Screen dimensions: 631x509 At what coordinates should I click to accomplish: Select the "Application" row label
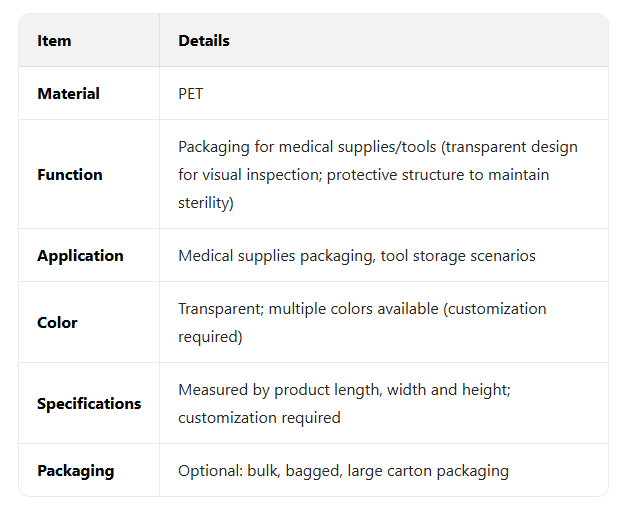(x=80, y=256)
